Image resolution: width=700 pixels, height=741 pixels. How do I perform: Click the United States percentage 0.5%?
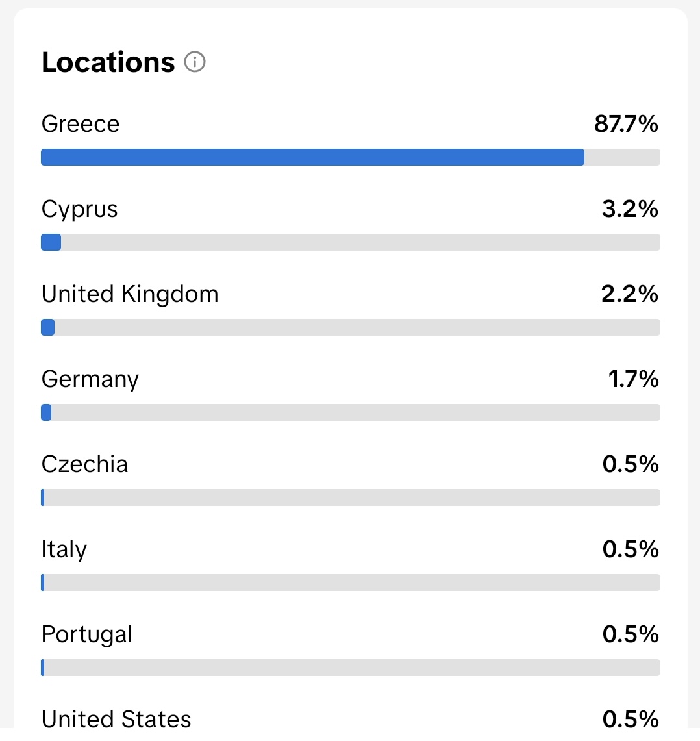coord(629,718)
